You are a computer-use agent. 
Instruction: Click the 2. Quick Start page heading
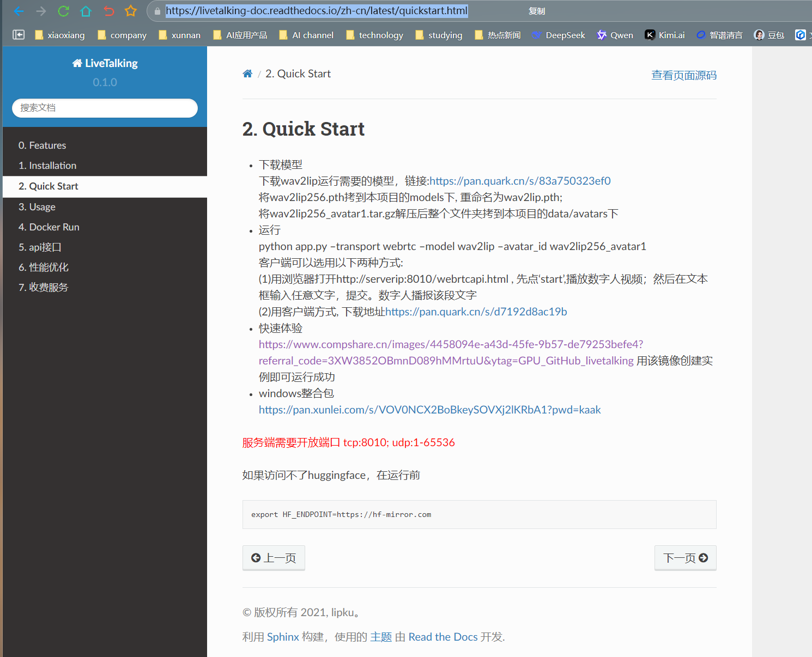coord(304,129)
